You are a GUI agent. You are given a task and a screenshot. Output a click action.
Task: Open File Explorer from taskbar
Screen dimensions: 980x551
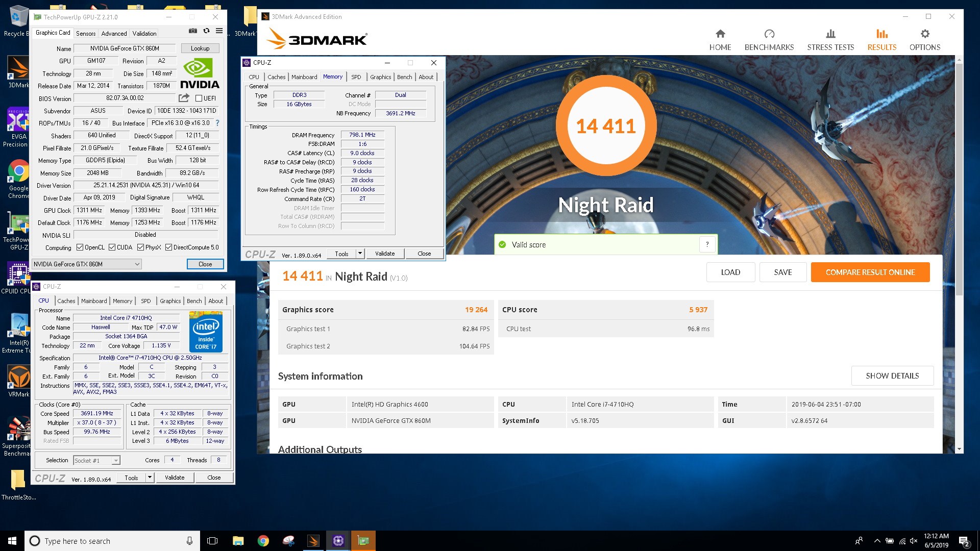click(238, 541)
